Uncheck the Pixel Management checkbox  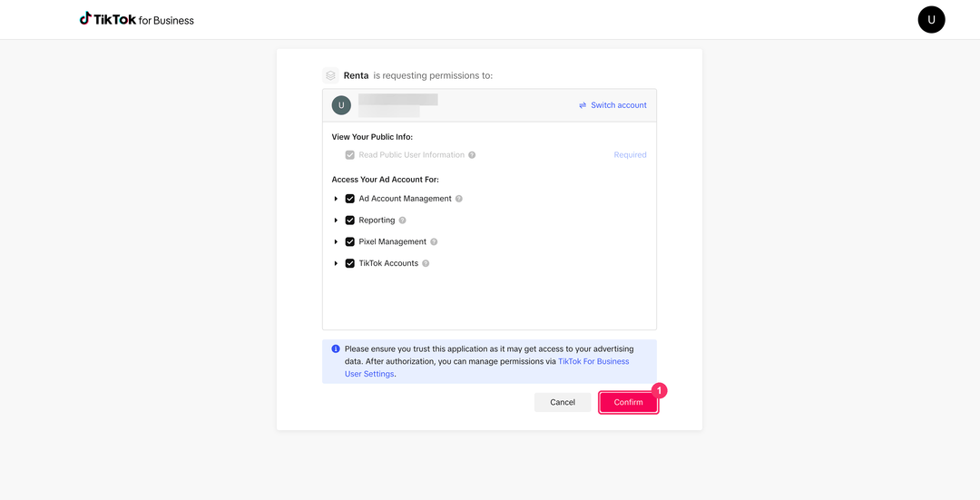tap(350, 242)
